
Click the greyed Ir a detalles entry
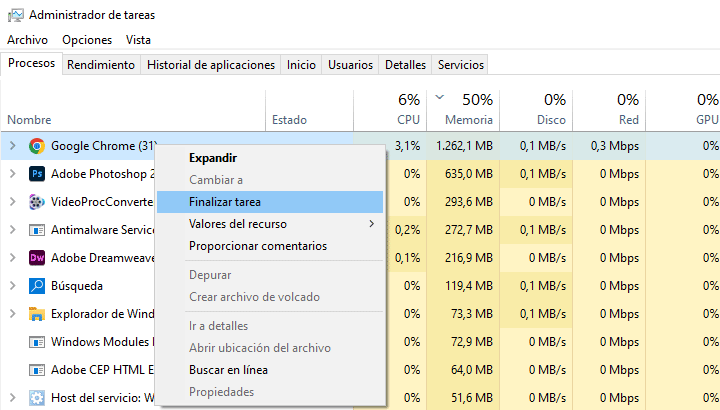(270, 326)
